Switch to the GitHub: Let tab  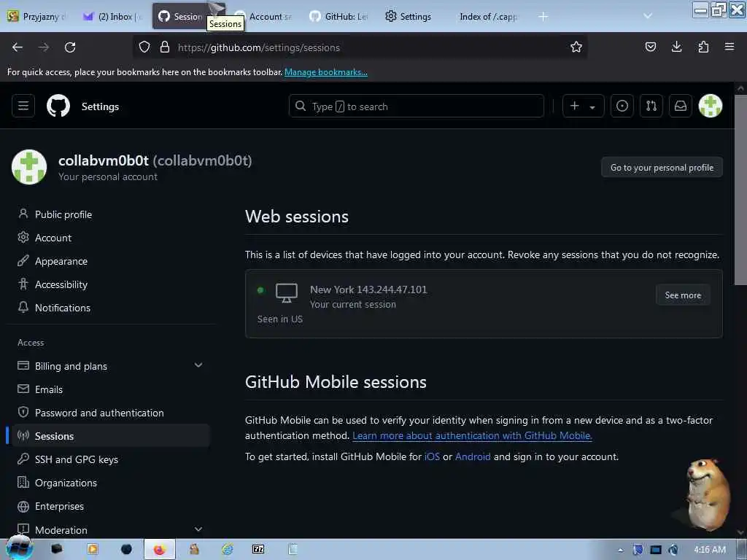(339, 17)
